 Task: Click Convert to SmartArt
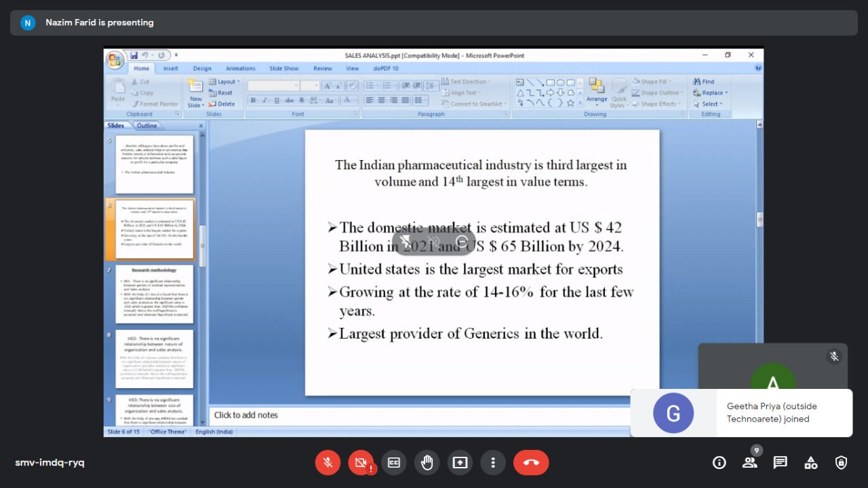click(474, 104)
